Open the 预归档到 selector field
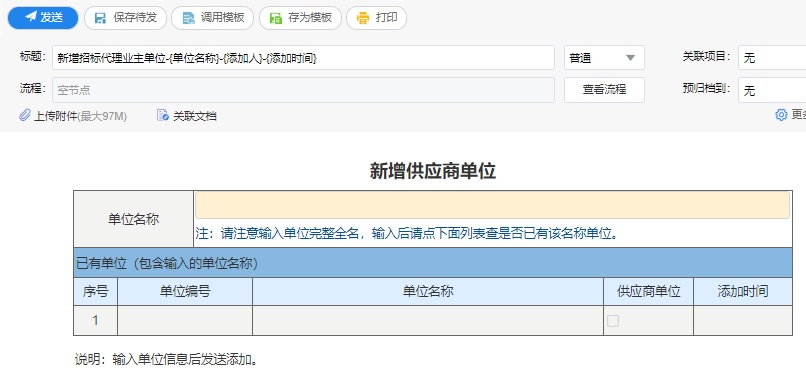The width and height of the screenshot is (806, 377). [772, 90]
